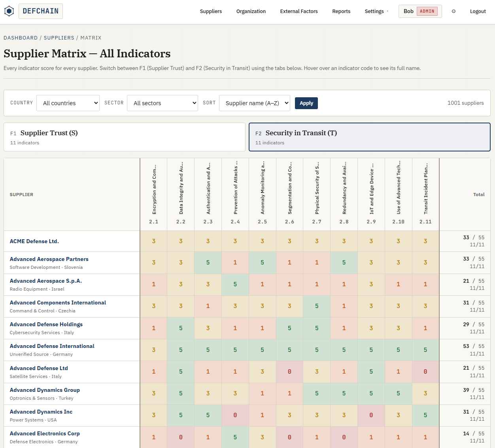The height and width of the screenshot is (448, 495).
Task: Click the Authentication 2.3 column header
Action: [208, 195]
